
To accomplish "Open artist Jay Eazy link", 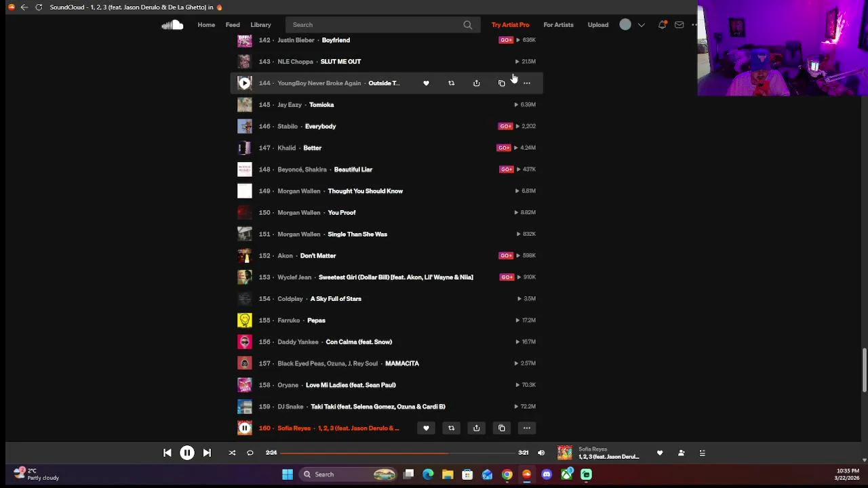I will pos(290,105).
